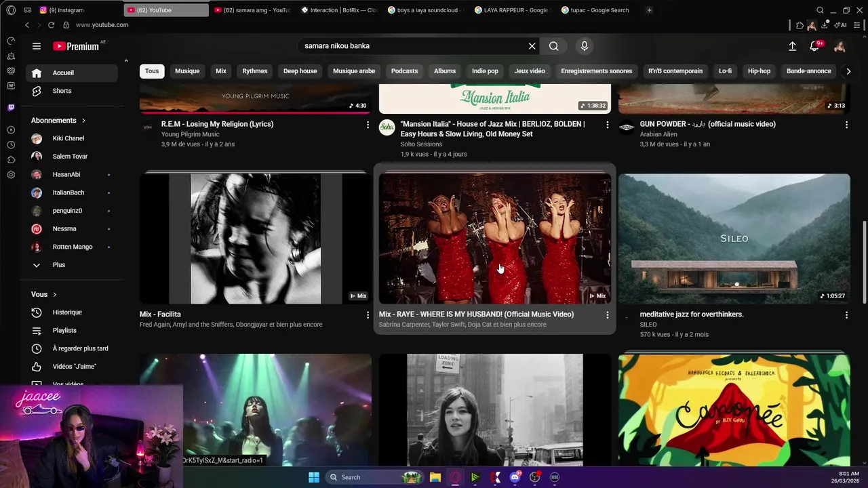
Task: Open the Opera main menu logo
Action: pyautogui.click(x=11, y=10)
